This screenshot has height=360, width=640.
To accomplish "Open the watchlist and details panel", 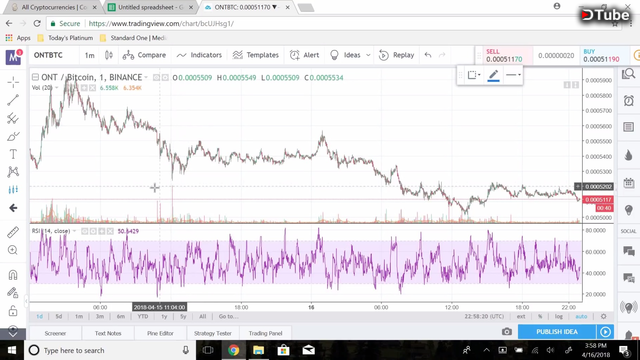I will (x=629, y=74).
